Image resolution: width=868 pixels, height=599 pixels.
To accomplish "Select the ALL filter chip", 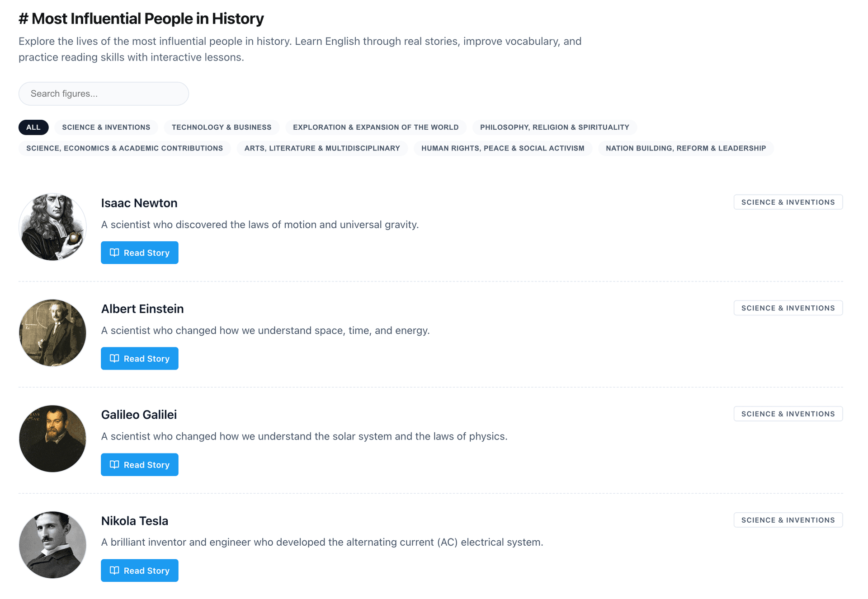I will pos(33,127).
